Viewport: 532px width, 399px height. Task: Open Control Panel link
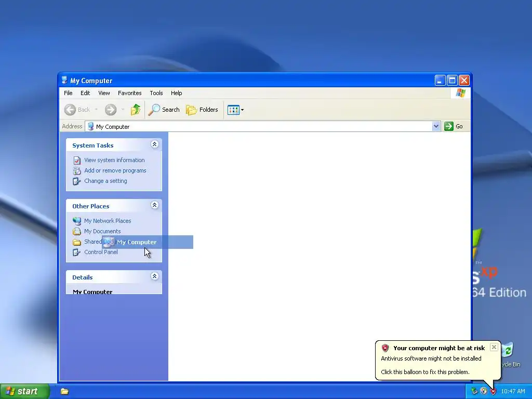click(x=101, y=252)
